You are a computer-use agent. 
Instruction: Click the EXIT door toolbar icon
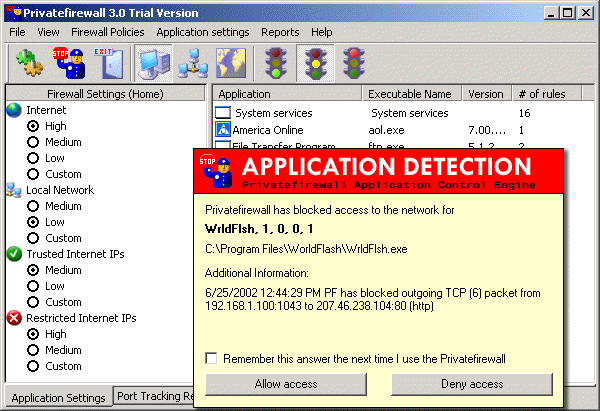point(109,63)
